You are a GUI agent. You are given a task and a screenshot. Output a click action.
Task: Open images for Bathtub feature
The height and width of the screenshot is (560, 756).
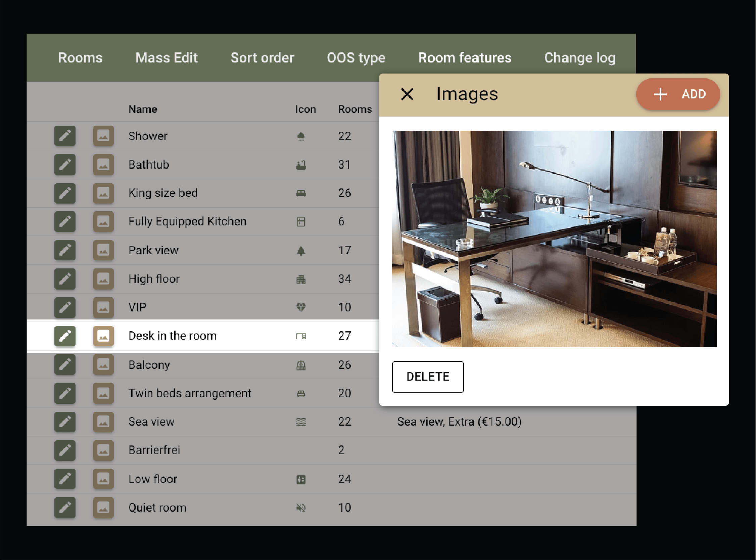103,165
